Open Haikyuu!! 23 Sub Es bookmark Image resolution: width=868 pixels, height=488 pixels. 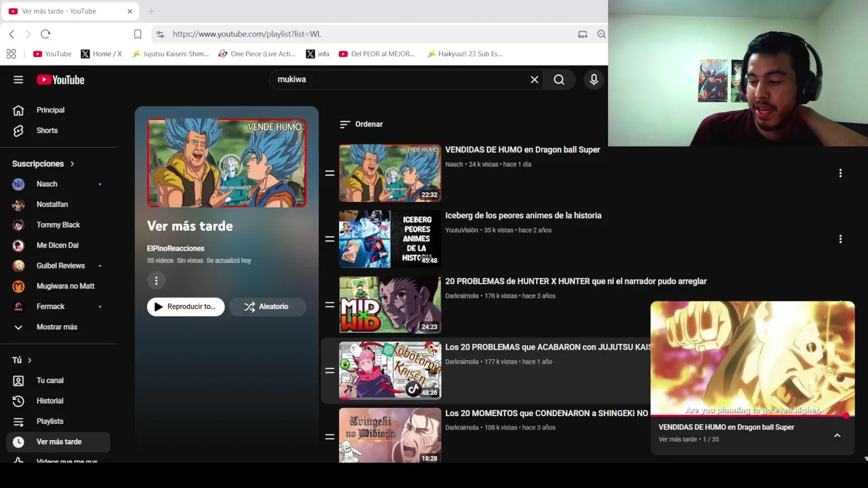coord(465,54)
